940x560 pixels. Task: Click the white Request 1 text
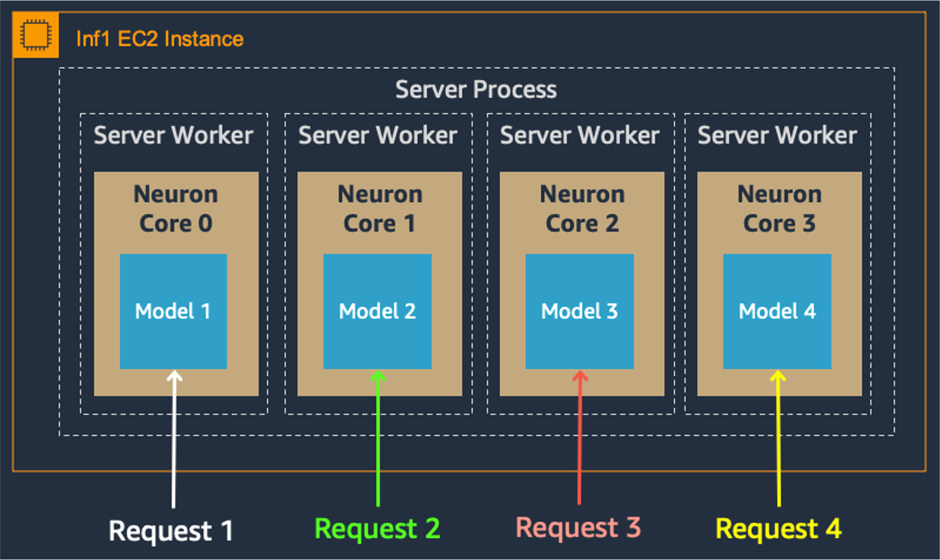pyautogui.click(x=171, y=531)
